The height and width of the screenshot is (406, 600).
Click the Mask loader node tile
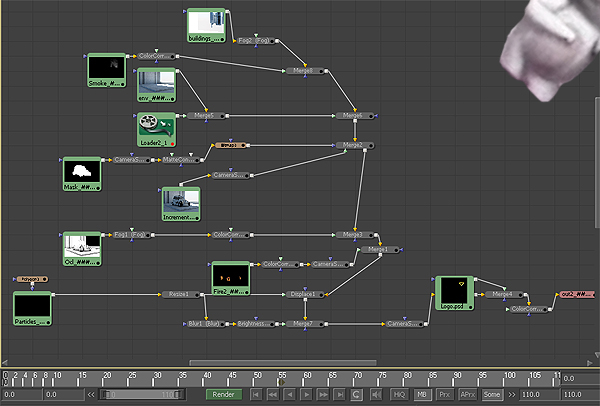82,171
